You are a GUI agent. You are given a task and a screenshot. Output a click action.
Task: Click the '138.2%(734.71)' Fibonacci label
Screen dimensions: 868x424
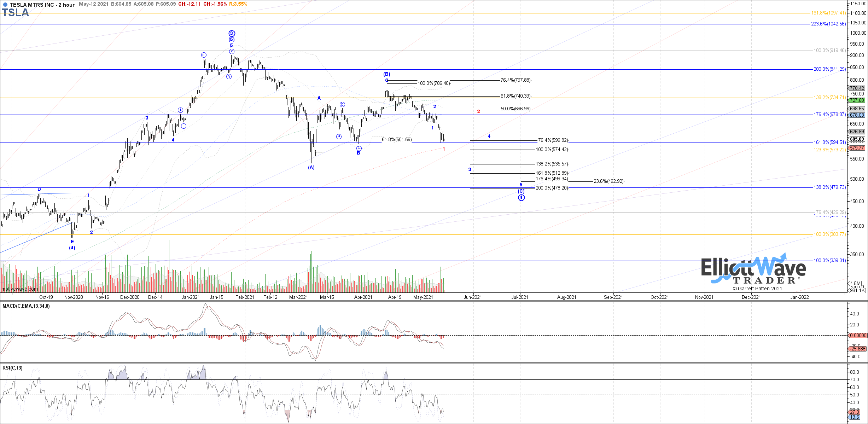click(x=830, y=98)
